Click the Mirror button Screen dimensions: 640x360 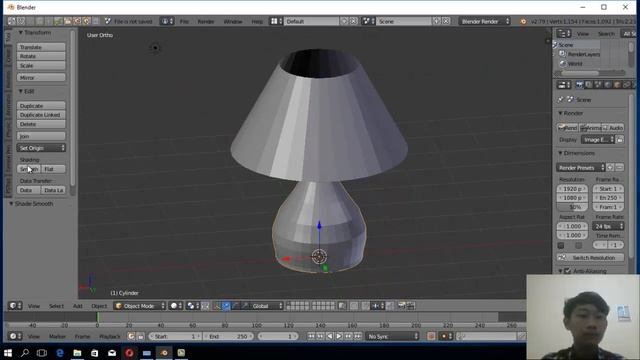41,78
